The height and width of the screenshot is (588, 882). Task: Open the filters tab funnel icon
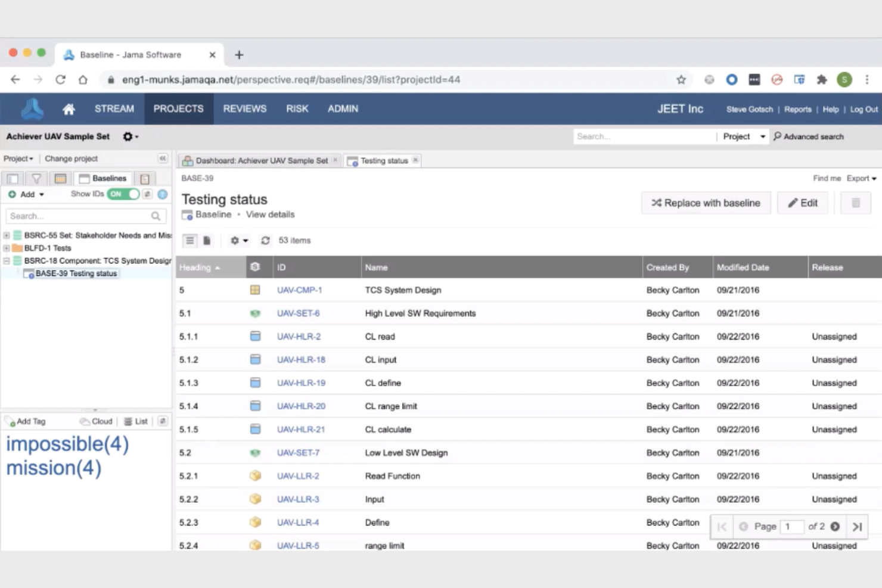pos(36,178)
